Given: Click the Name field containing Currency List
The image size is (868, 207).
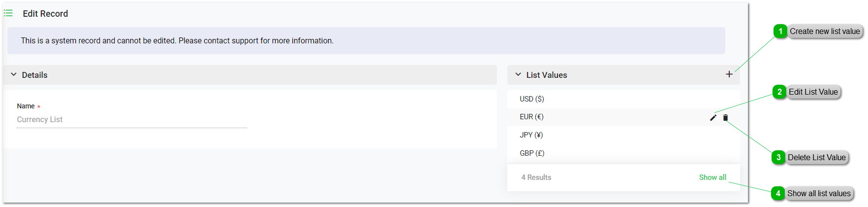Looking at the screenshot, I should [131, 120].
